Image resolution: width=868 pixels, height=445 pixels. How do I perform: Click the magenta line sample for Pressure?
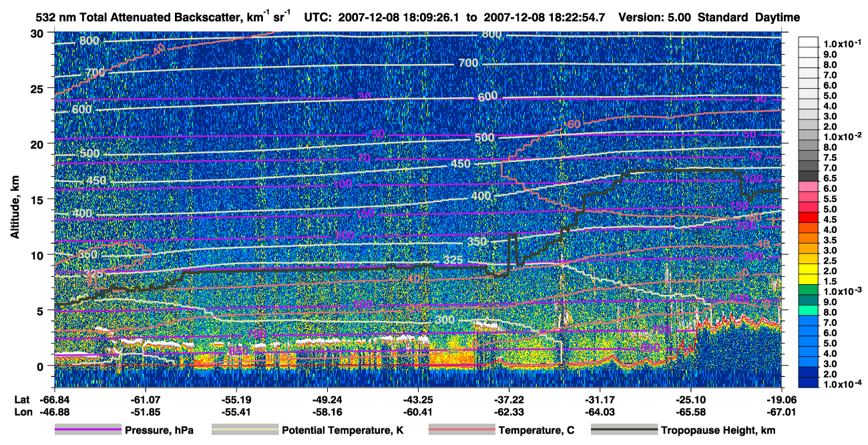pos(88,430)
